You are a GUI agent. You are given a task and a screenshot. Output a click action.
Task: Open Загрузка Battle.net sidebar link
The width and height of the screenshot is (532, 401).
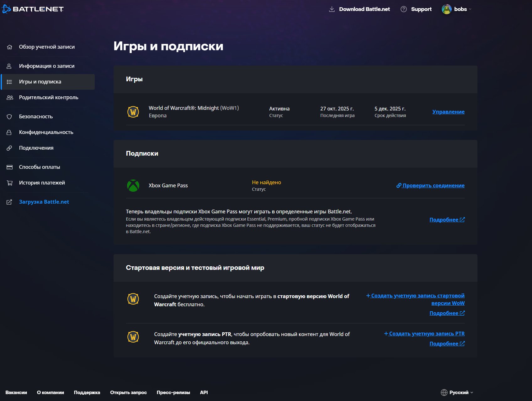[44, 202]
